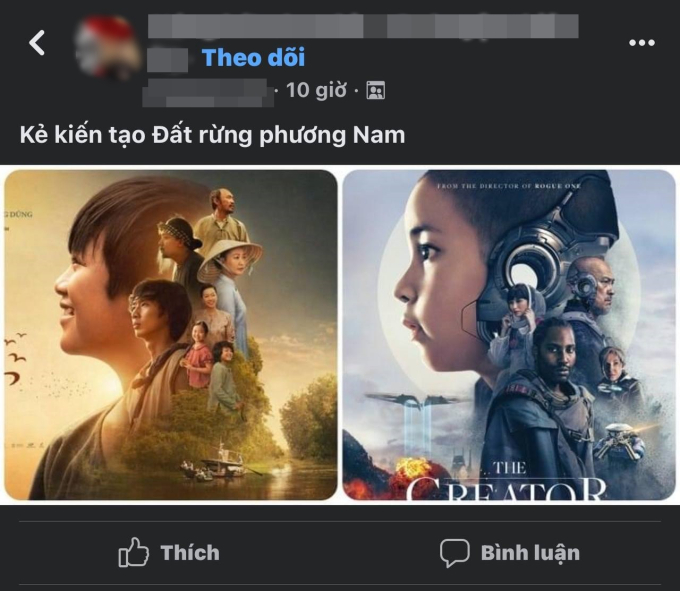Screen dimensions: 680x591
Task: Click the 10 giờ post timestamp
Action: [x=316, y=90]
